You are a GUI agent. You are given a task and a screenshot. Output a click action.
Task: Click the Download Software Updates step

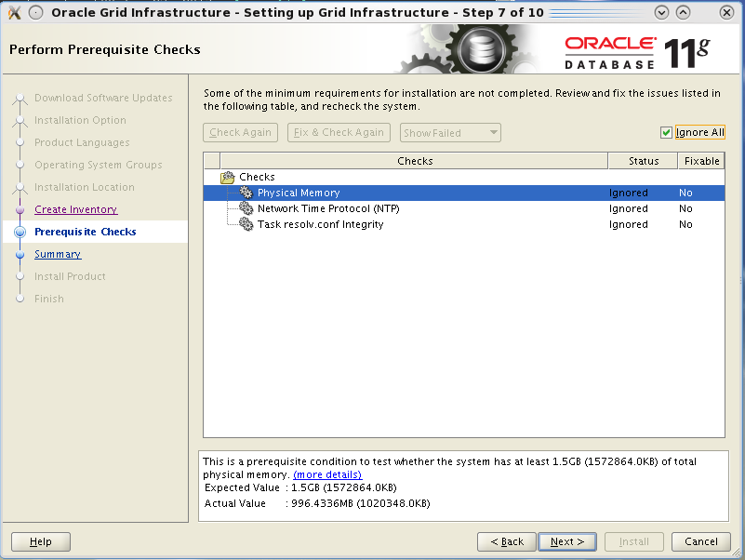pyautogui.click(x=103, y=98)
